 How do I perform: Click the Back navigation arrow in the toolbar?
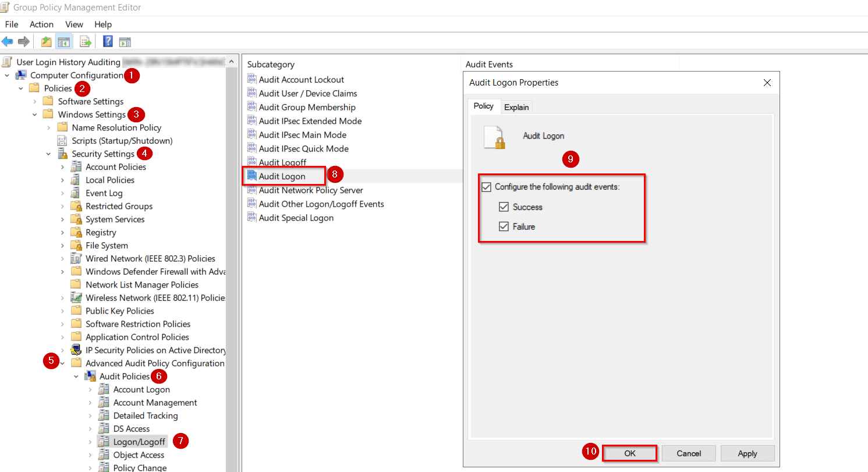pyautogui.click(x=8, y=41)
